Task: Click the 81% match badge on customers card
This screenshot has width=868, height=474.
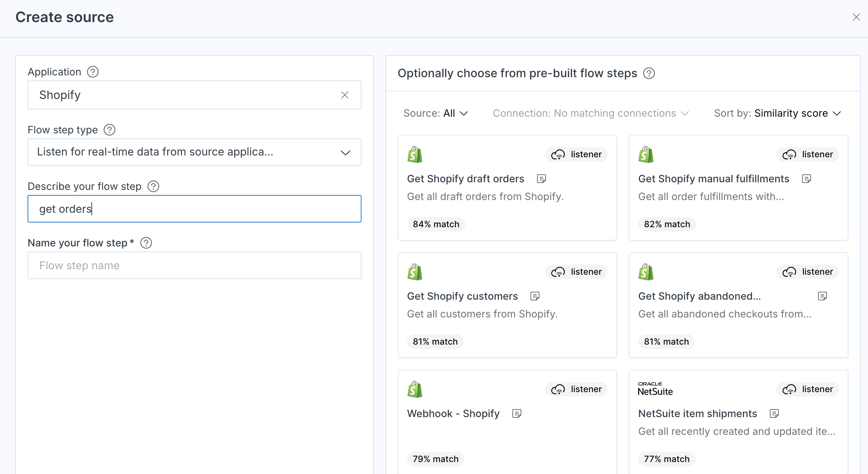Action: tap(435, 342)
